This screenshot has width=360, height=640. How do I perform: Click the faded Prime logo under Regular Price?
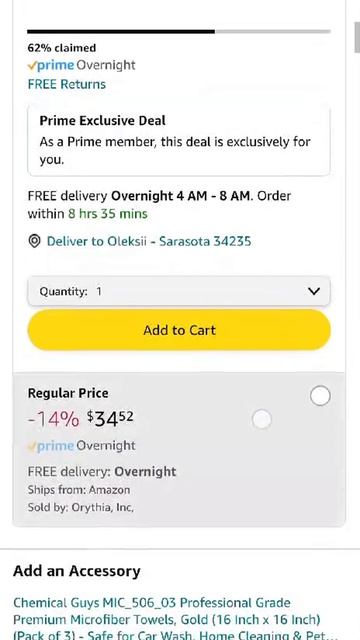pyautogui.click(x=51, y=446)
